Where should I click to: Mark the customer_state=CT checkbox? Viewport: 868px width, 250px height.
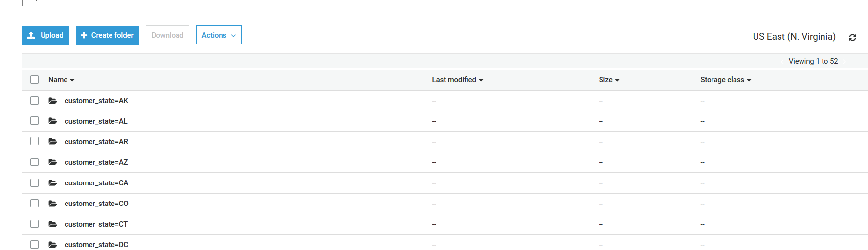pos(34,224)
